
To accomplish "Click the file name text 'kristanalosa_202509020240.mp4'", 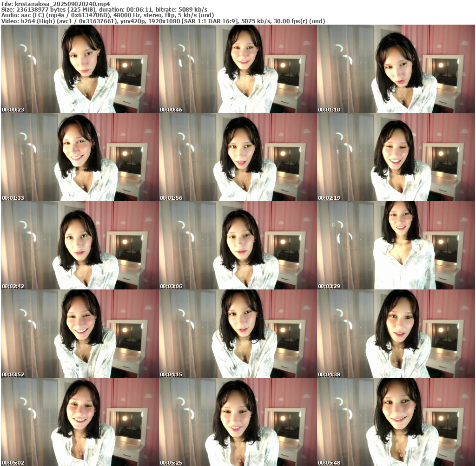I will point(62,4).
